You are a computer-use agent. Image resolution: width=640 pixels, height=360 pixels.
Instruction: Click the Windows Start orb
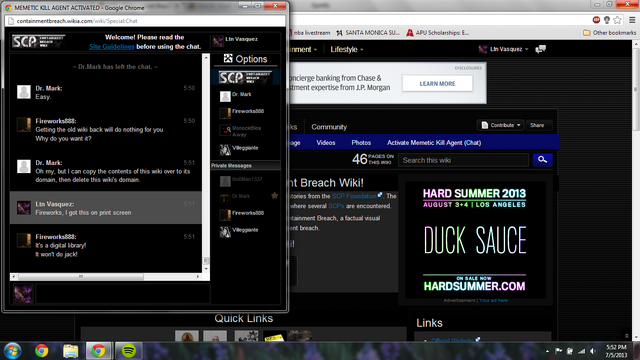pos(13,351)
